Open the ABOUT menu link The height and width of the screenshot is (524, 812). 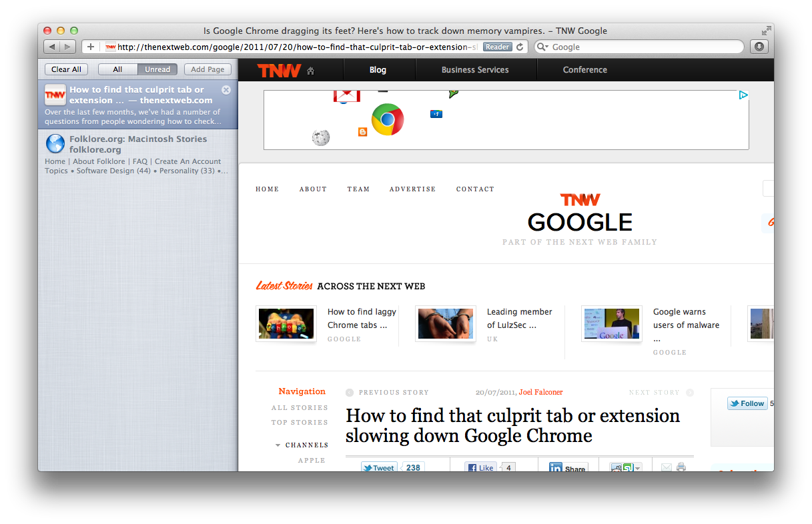(313, 189)
